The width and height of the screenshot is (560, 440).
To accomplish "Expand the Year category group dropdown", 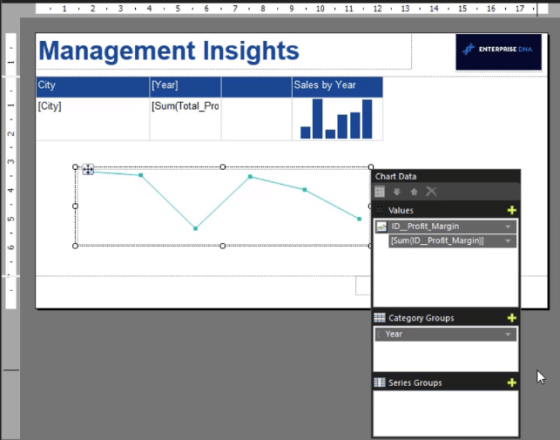I will [x=508, y=335].
